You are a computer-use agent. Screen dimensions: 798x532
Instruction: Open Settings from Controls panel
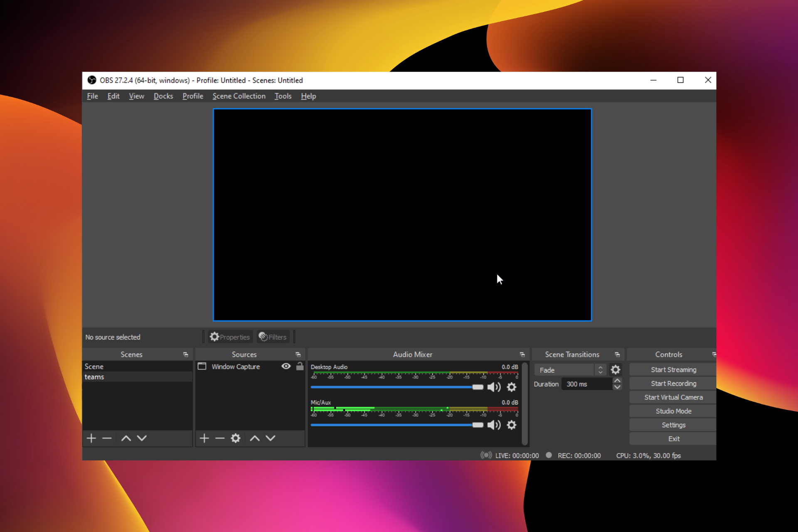(x=673, y=425)
